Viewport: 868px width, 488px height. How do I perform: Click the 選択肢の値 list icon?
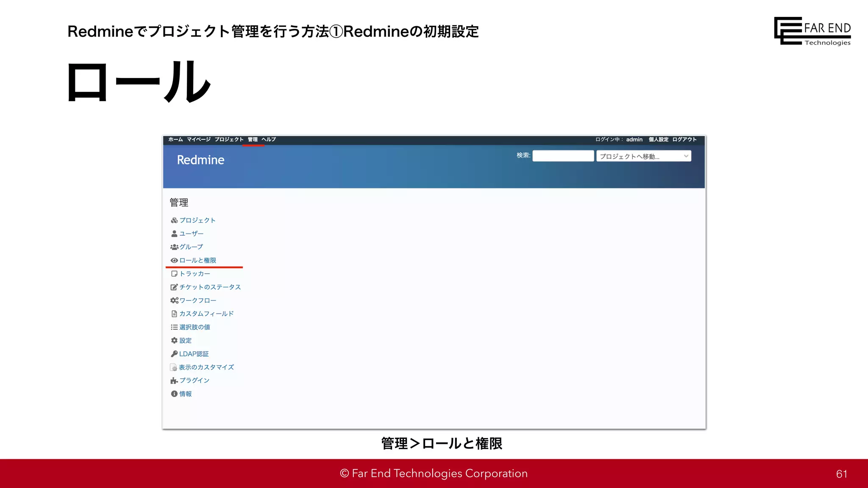[x=174, y=327]
